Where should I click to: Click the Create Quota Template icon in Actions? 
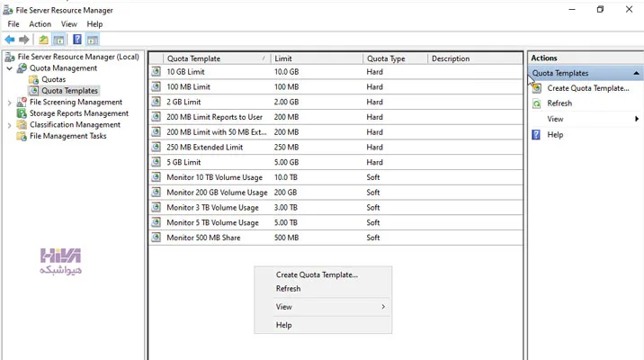[537, 88]
